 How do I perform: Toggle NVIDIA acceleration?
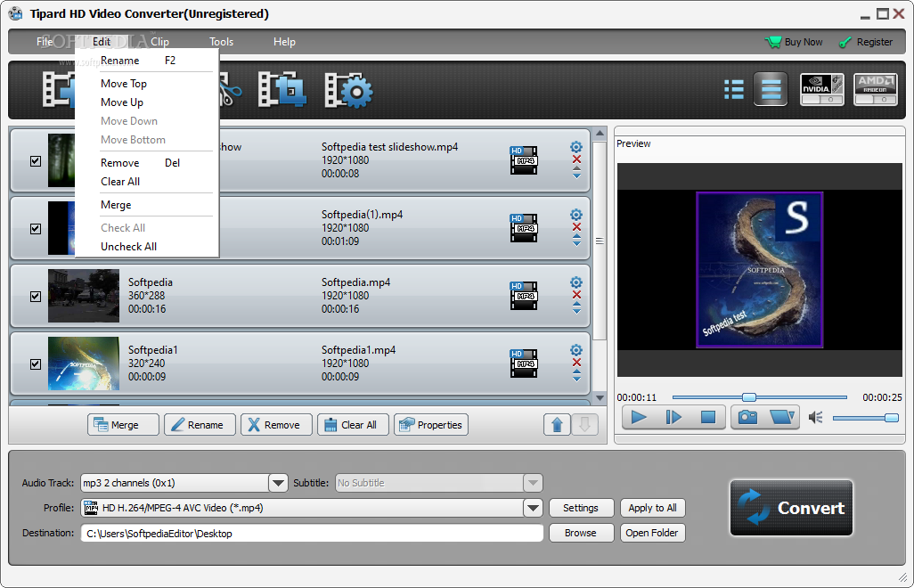pos(822,89)
